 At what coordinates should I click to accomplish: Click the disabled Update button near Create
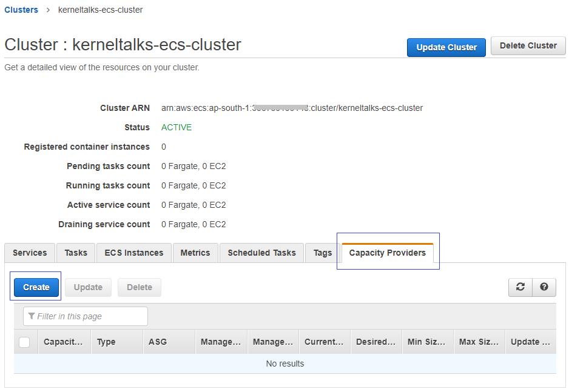[x=88, y=287]
